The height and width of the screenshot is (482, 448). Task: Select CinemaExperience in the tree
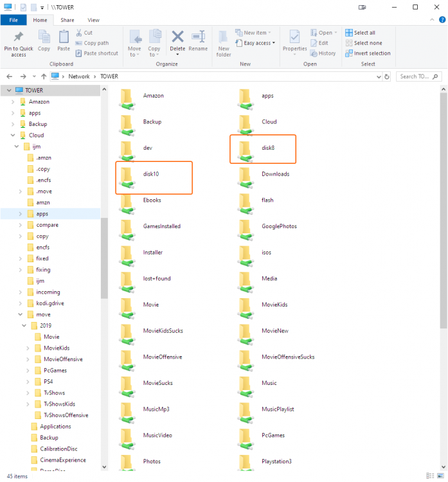[63, 460]
